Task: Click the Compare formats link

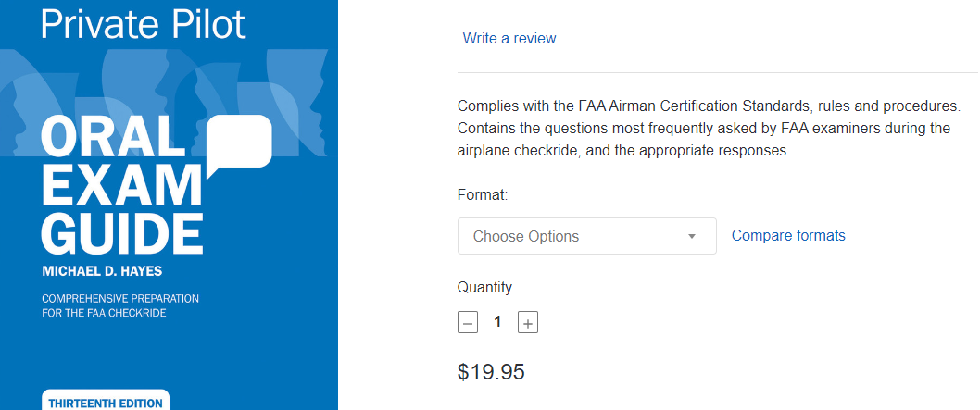Action: tap(788, 235)
